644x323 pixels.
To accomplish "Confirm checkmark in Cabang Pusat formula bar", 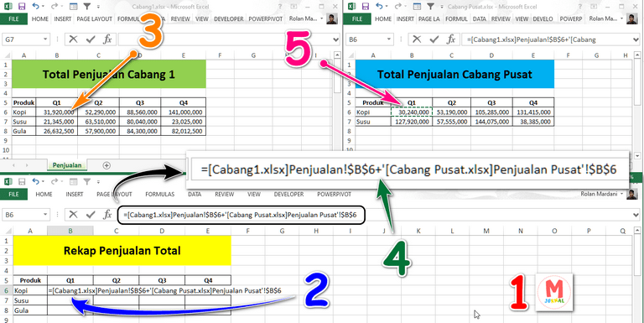I will click(434, 39).
